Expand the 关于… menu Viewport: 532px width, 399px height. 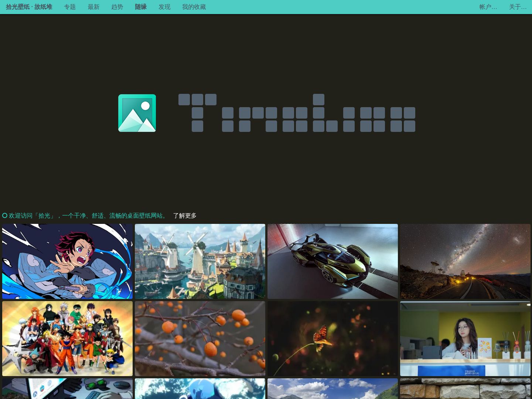518,7
